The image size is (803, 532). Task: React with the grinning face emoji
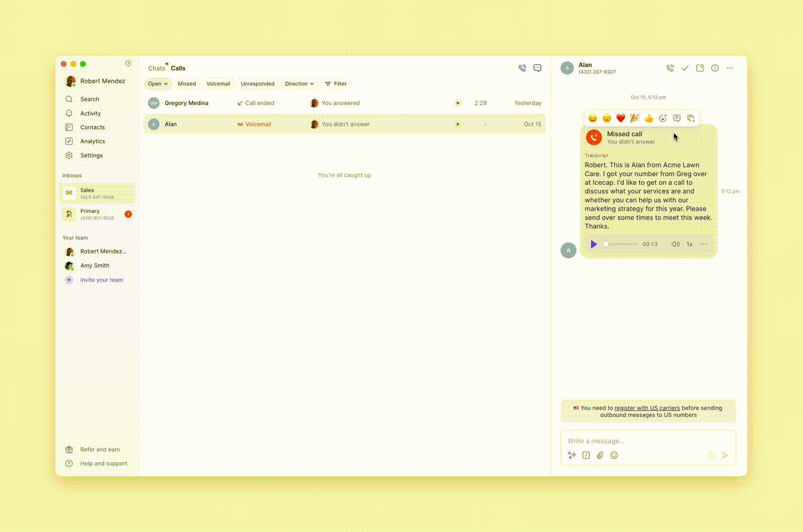point(593,118)
